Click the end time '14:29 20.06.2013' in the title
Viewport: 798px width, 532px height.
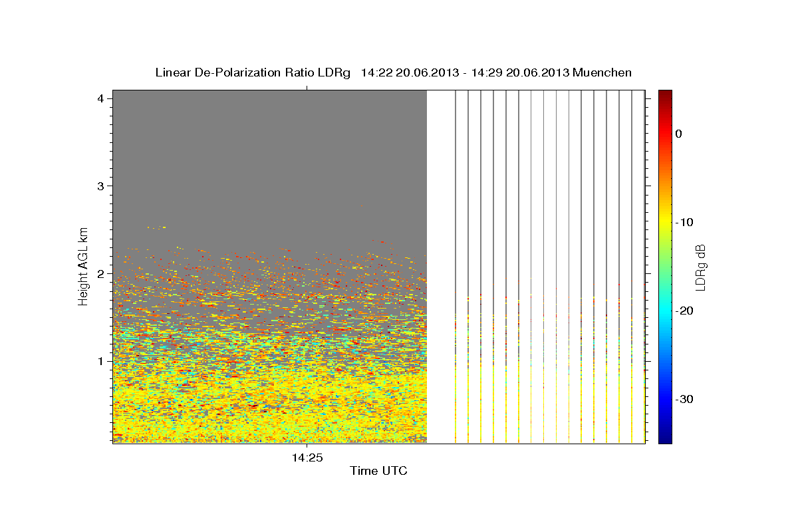pos(521,72)
